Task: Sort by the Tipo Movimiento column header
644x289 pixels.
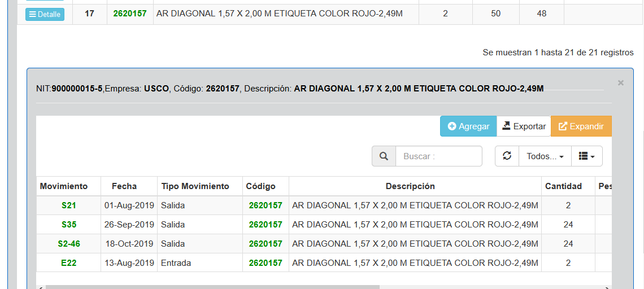Action: tap(195, 186)
